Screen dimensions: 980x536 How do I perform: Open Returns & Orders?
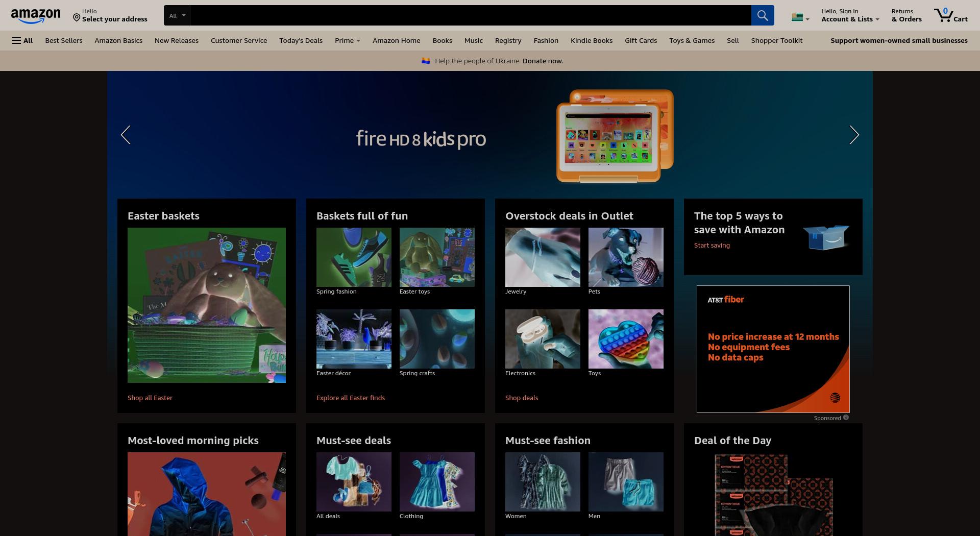point(906,15)
